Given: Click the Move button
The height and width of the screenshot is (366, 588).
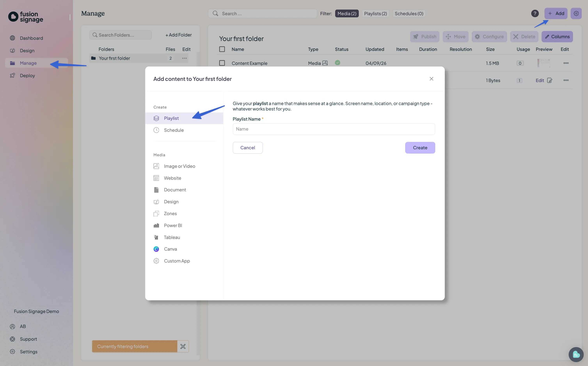Looking at the screenshot, I should [455, 37].
